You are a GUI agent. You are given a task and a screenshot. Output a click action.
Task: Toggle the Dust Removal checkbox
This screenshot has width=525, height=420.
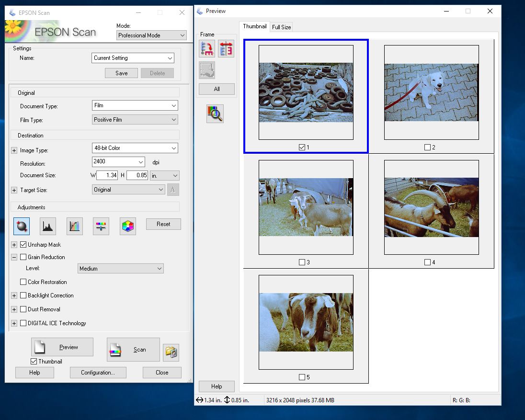[x=23, y=309]
